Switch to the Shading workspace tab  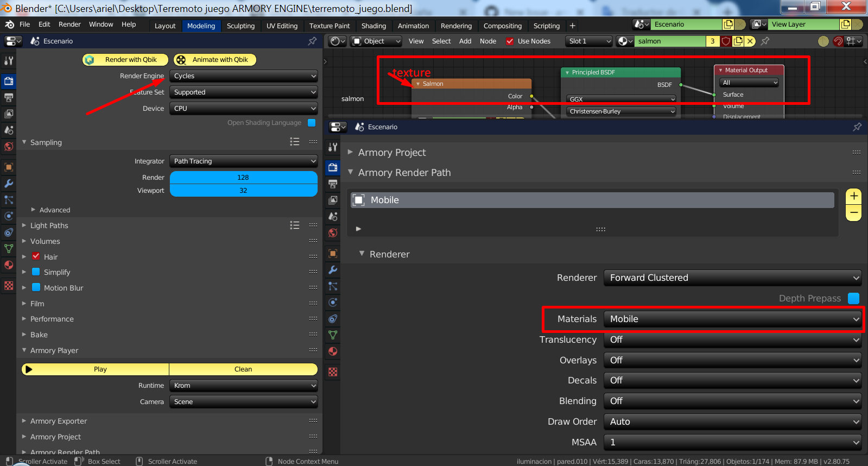click(x=373, y=26)
